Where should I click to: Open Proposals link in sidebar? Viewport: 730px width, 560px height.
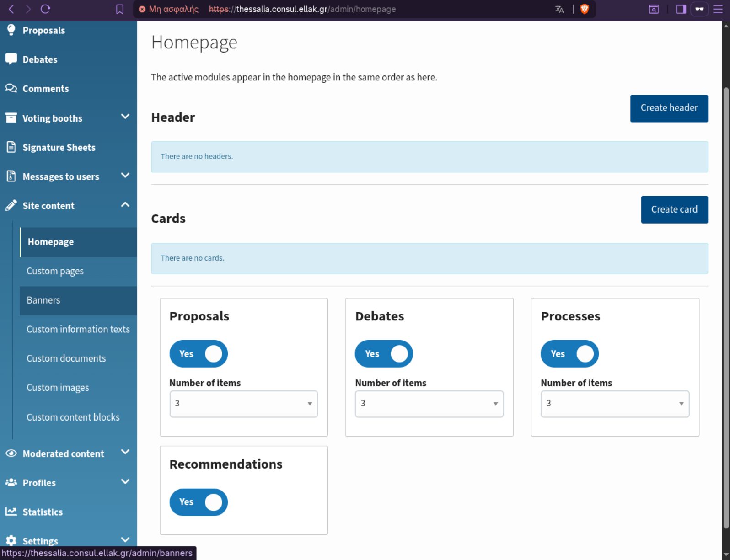(44, 30)
